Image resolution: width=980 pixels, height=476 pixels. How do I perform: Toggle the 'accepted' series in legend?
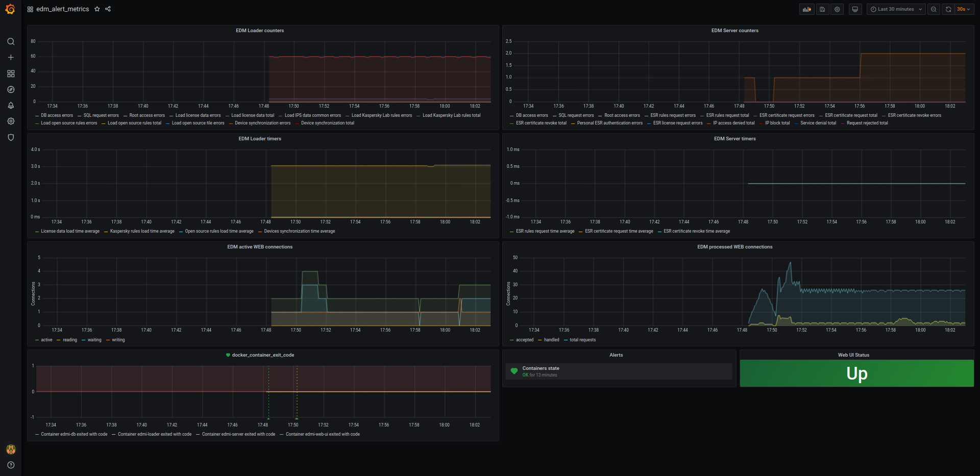pyautogui.click(x=524, y=340)
